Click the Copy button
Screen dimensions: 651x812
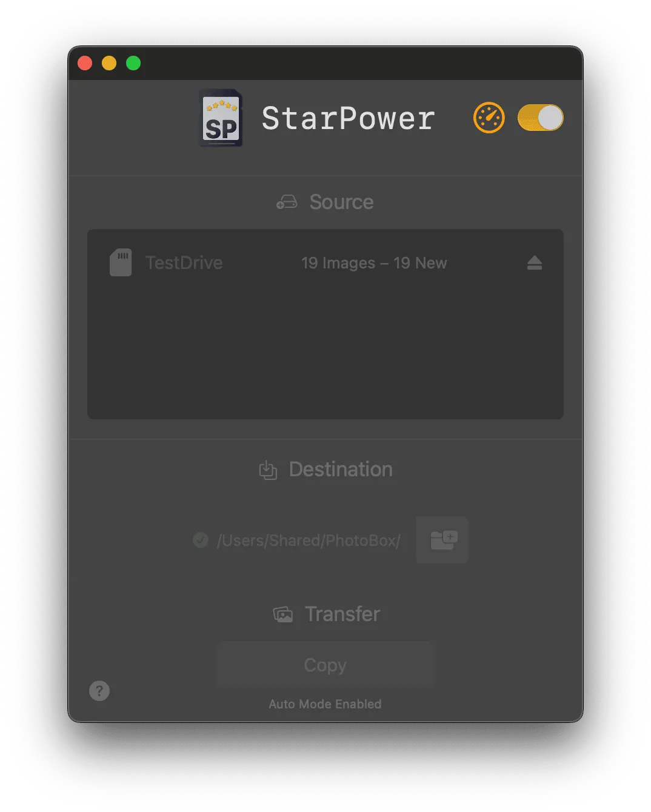click(x=326, y=665)
